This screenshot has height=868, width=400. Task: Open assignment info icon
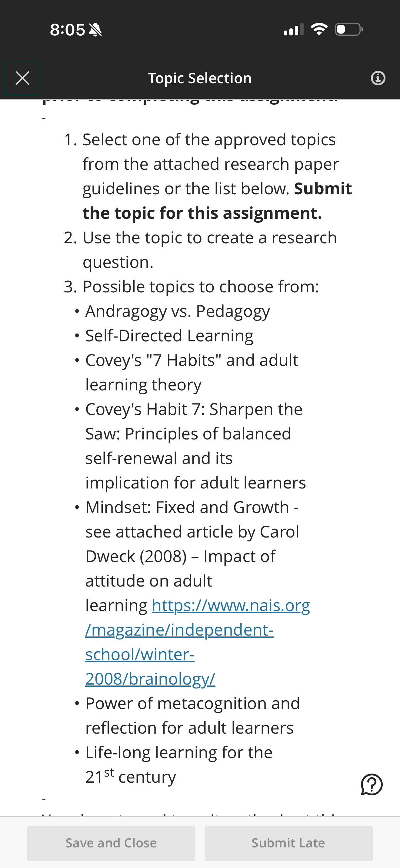[378, 78]
